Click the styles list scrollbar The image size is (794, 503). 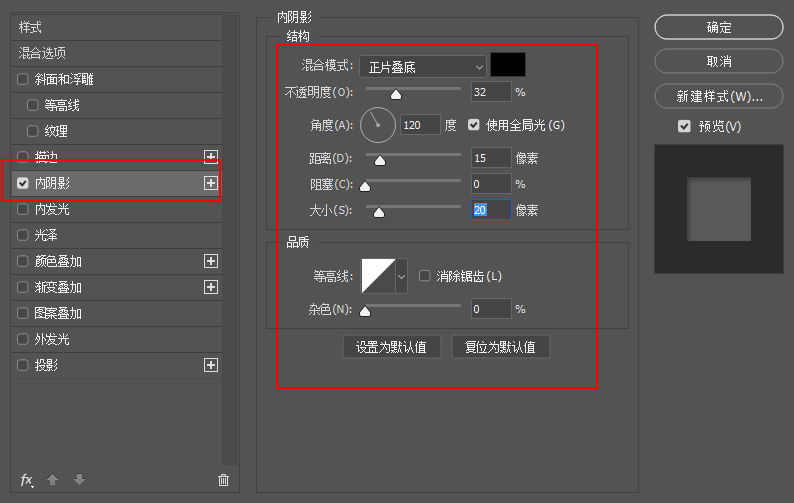(230, 239)
